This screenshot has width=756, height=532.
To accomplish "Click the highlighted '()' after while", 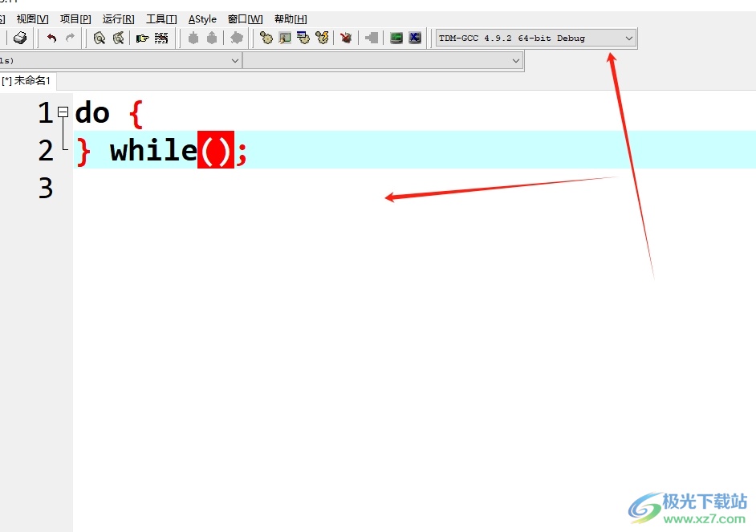I will (x=216, y=150).
